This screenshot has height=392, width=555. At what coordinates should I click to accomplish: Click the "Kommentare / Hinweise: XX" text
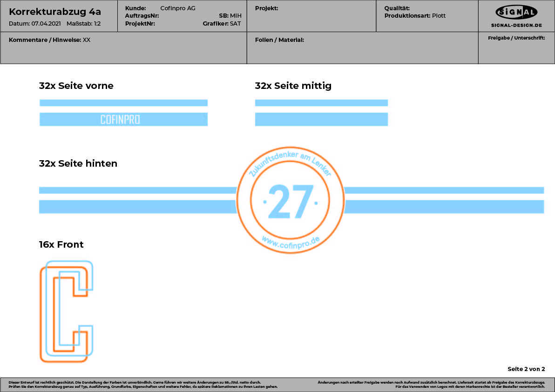pos(49,40)
